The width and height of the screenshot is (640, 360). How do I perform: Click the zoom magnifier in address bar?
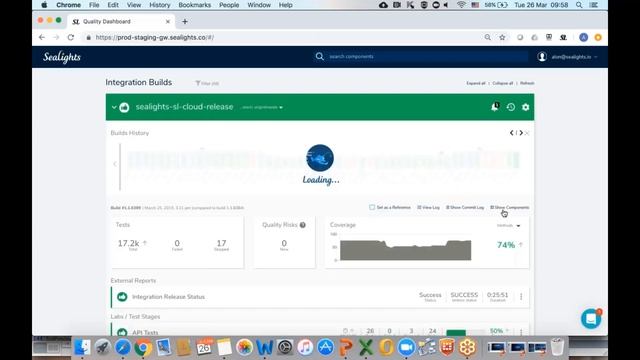point(488,37)
